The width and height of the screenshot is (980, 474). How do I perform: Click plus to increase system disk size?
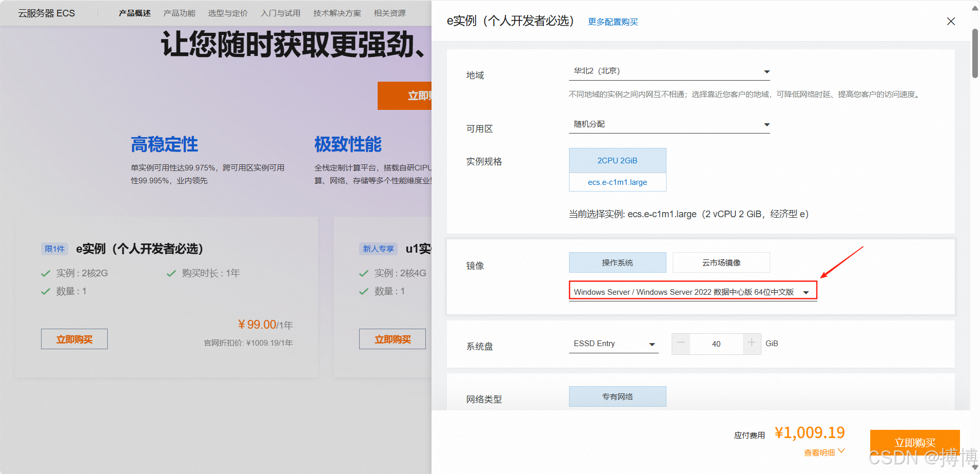[751, 344]
